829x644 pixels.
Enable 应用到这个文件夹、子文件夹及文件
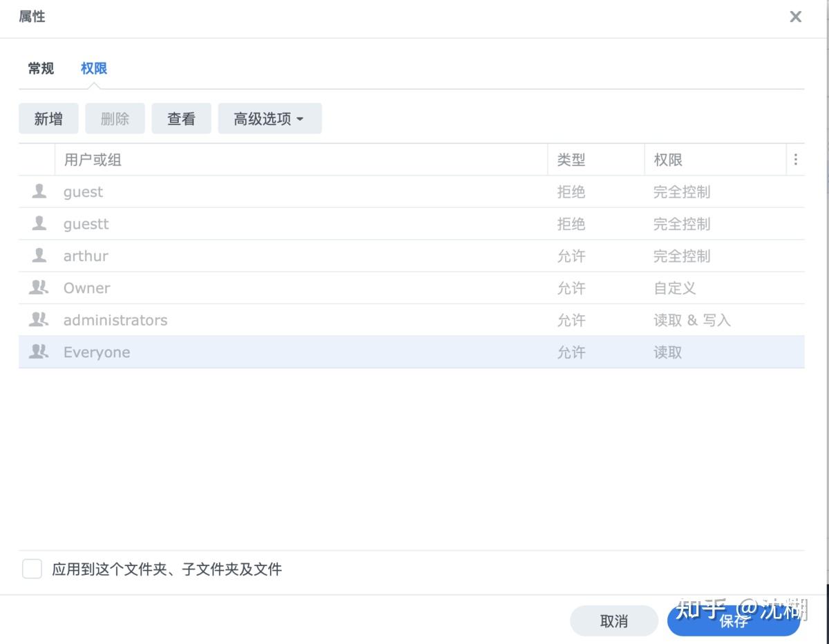click(x=32, y=568)
